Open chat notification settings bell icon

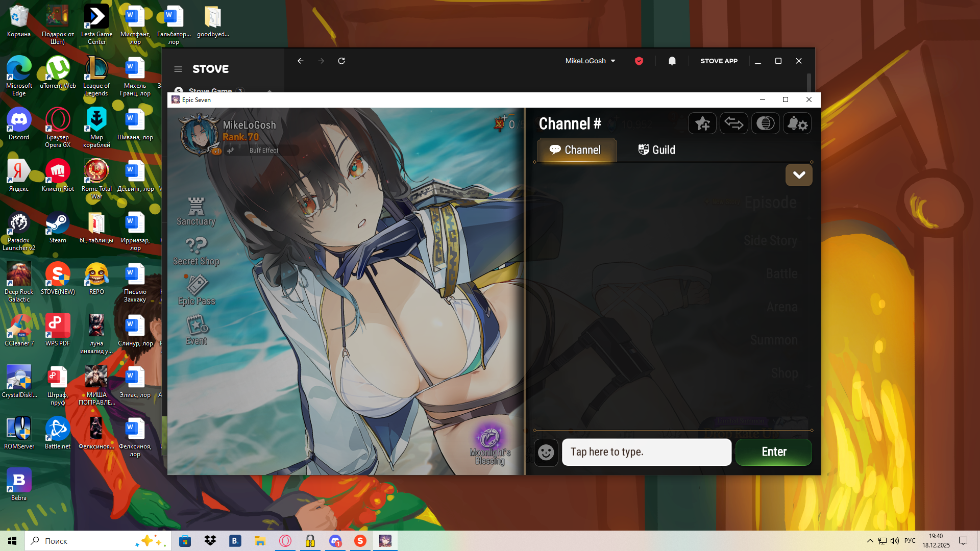click(797, 123)
